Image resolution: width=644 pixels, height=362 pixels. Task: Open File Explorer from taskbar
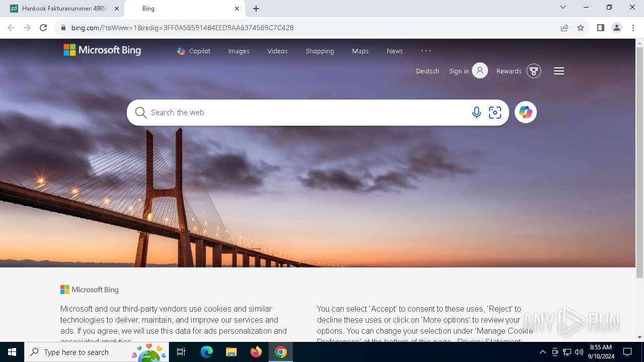pos(231,352)
